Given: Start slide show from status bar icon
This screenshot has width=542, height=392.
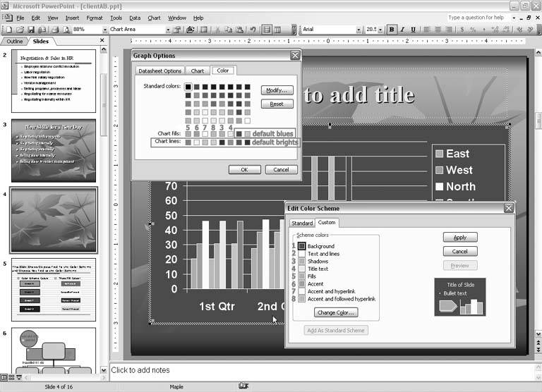Looking at the screenshot, I should click(x=18, y=379).
